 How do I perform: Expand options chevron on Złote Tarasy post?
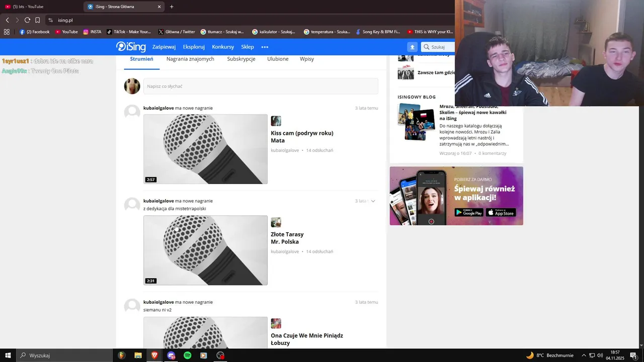tap(373, 201)
